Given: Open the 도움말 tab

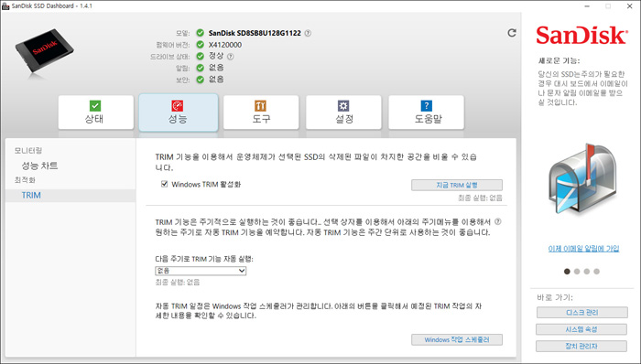Looking at the screenshot, I should pos(426,112).
